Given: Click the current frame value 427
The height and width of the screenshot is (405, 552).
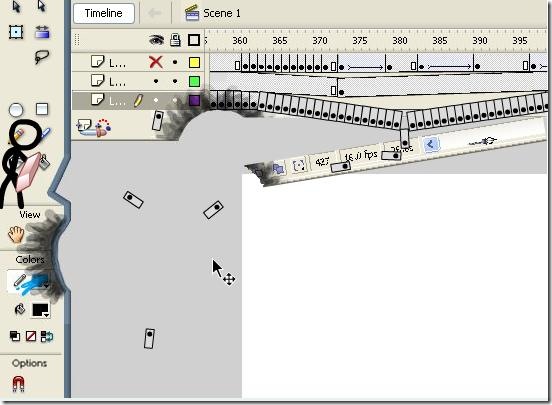Looking at the screenshot, I should tap(322, 161).
